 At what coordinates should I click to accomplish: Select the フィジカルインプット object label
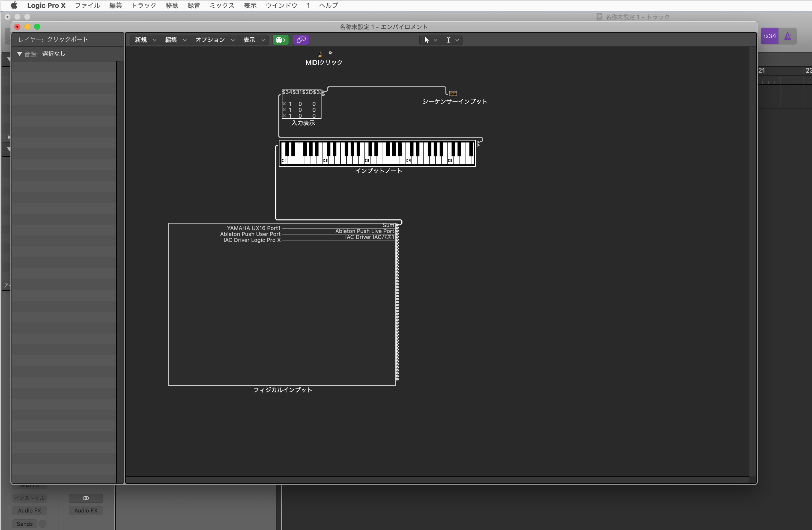282,390
